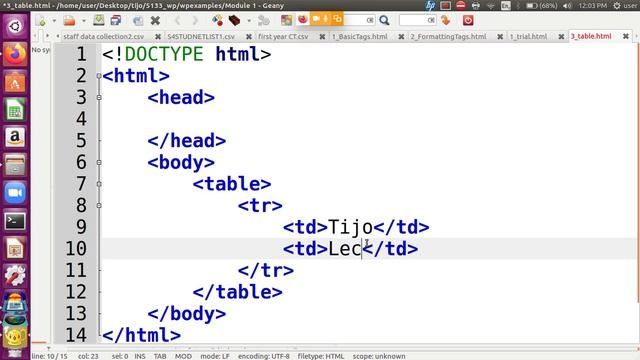Switch to staff data collection2.csv tab
This screenshot has height=360, width=640.
[x=104, y=36]
